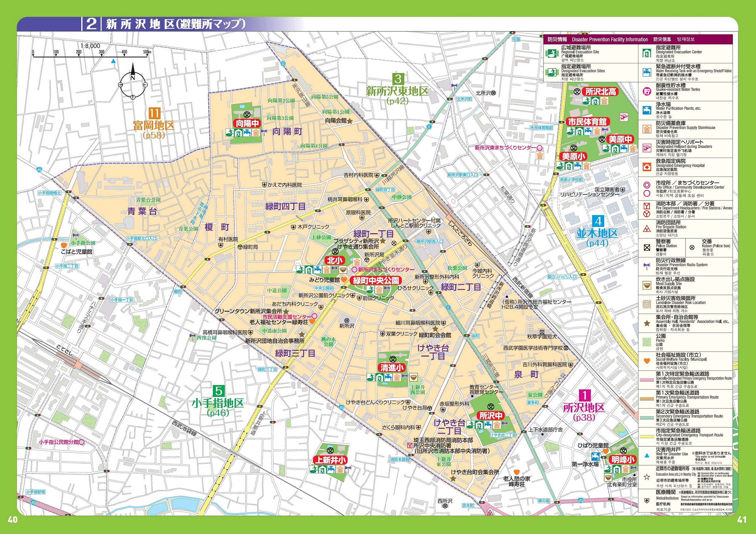Select the 市民体育館 gymnasium label
The width and height of the screenshot is (756, 534).
click(x=587, y=122)
